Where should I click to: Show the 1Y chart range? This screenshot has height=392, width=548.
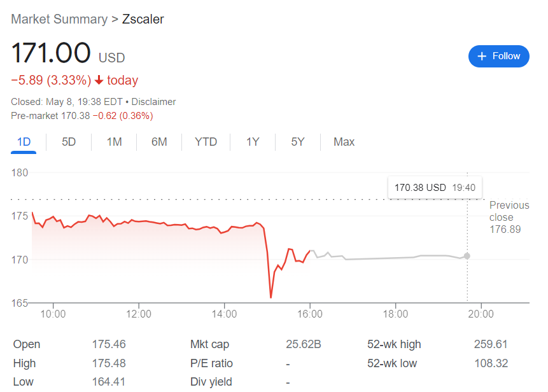253,142
